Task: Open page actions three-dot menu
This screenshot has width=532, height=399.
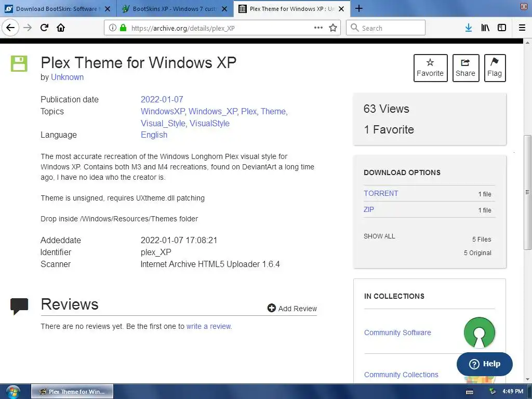Action: tap(318, 28)
